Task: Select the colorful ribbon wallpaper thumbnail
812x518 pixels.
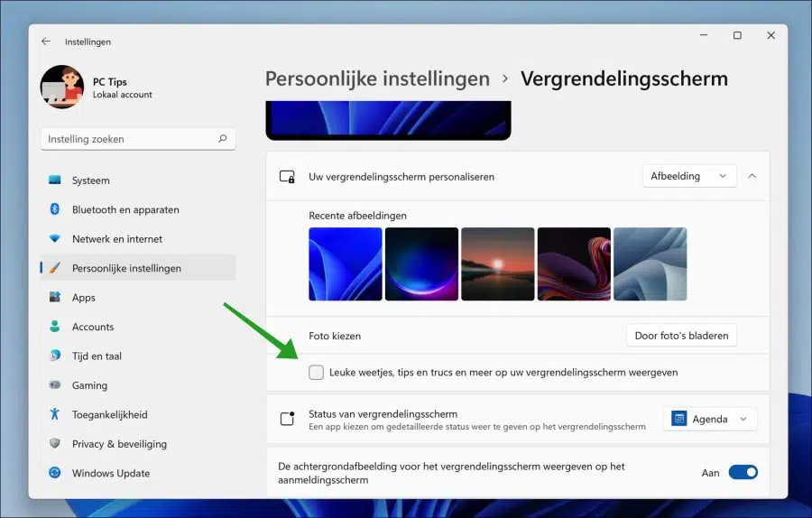Action: (574, 264)
